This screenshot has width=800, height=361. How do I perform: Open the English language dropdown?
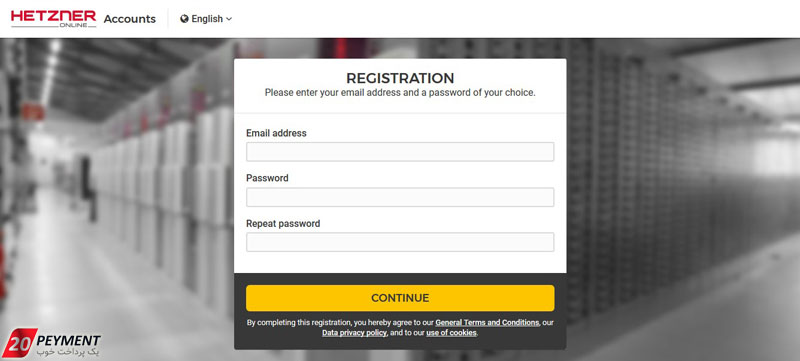pos(206,19)
